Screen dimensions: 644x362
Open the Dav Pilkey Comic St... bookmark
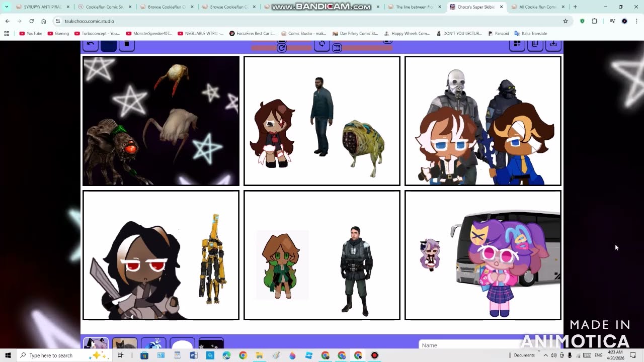[x=355, y=33]
